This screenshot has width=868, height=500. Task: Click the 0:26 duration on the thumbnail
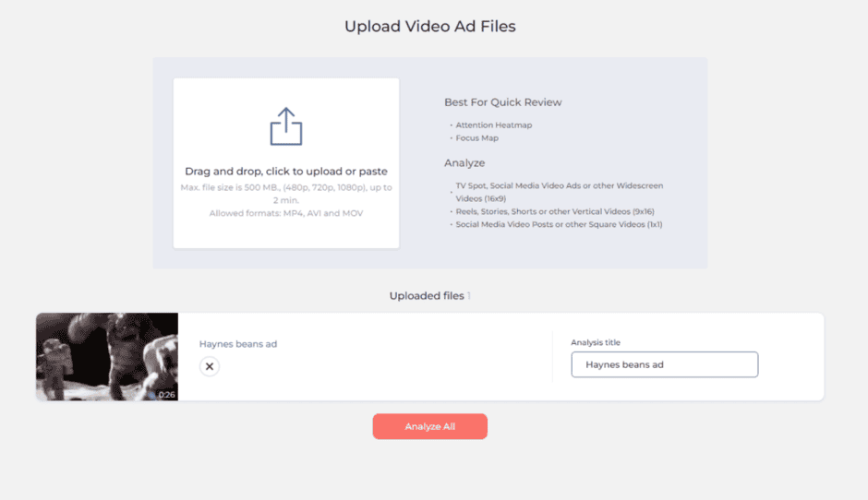(x=166, y=394)
